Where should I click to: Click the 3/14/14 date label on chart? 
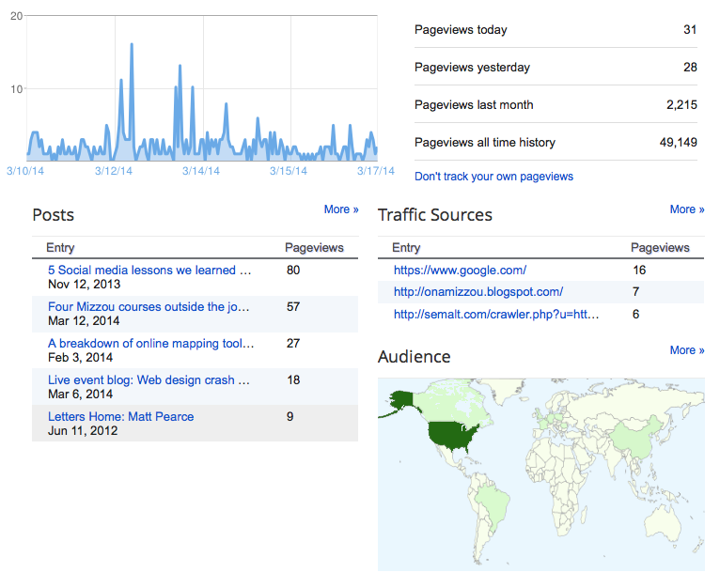(200, 171)
